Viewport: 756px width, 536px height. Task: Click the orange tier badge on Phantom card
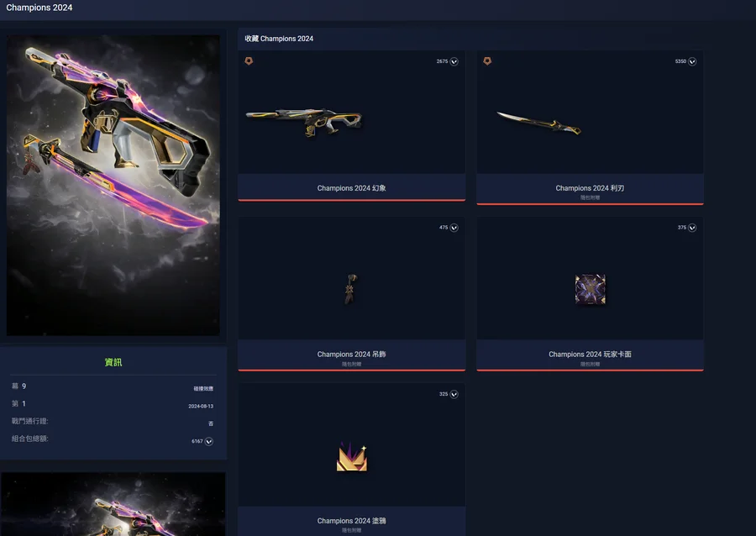249,61
